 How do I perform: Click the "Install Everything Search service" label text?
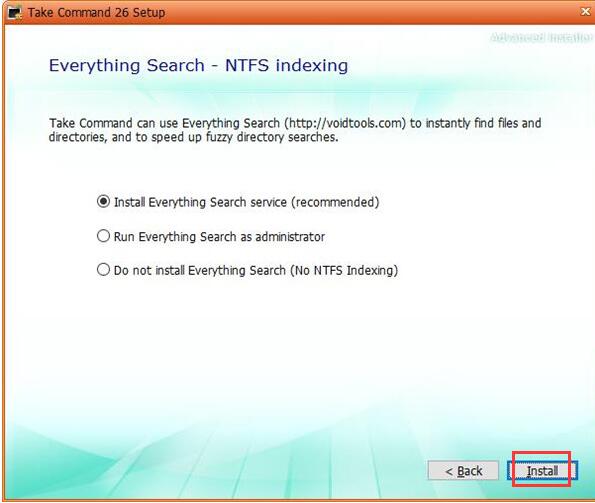200,202
